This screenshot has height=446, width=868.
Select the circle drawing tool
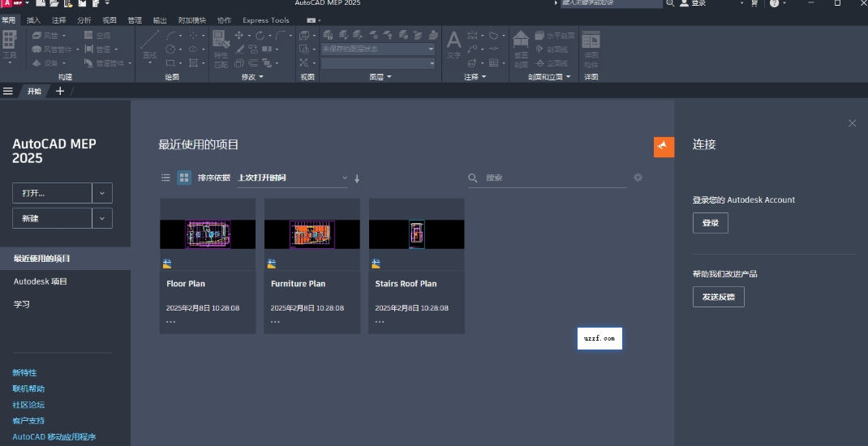[x=171, y=49]
